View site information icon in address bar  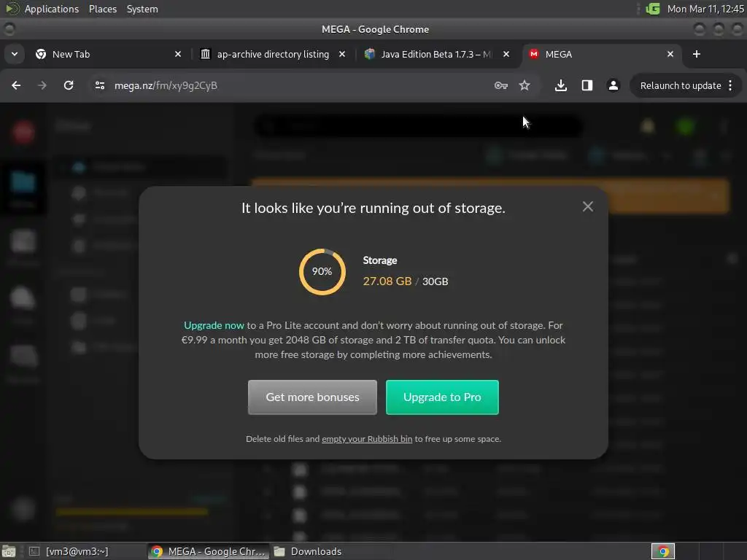coord(100,85)
